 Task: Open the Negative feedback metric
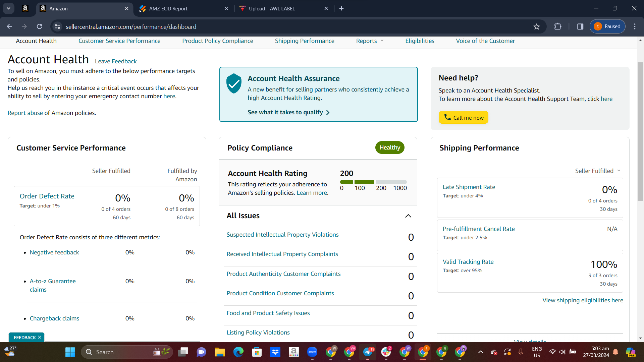(54, 252)
